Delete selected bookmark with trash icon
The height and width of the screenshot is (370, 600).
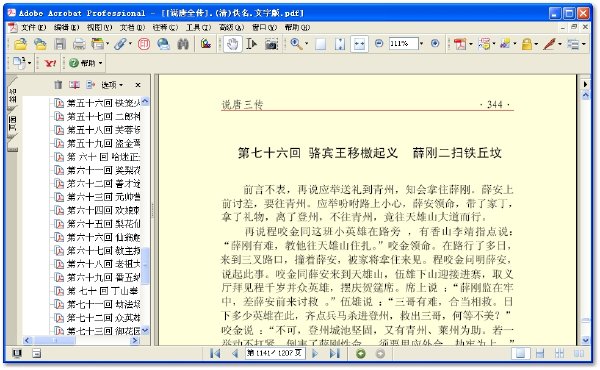(x=58, y=85)
